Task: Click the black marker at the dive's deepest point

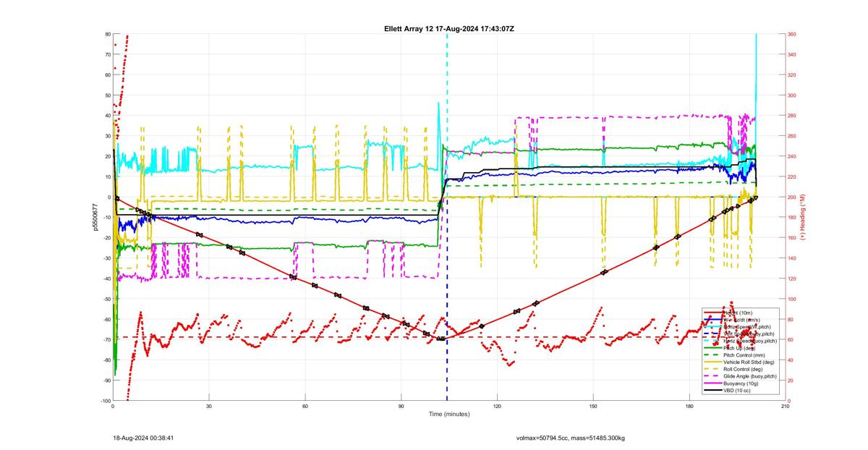Action: point(441,339)
